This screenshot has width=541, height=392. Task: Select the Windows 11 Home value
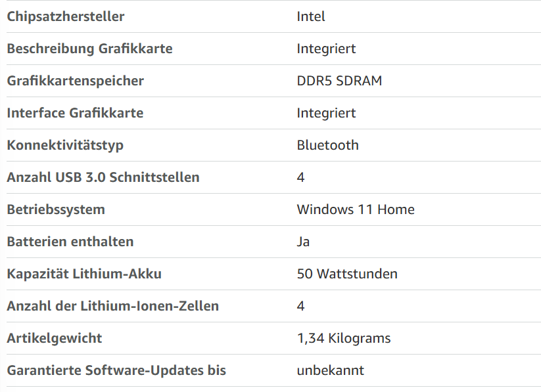click(x=356, y=209)
